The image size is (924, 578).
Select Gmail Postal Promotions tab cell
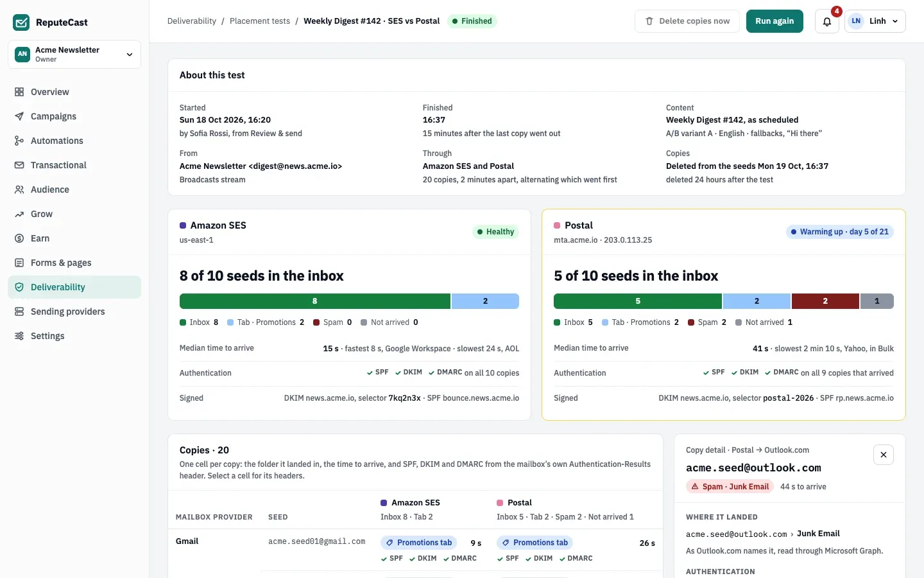[576, 550]
